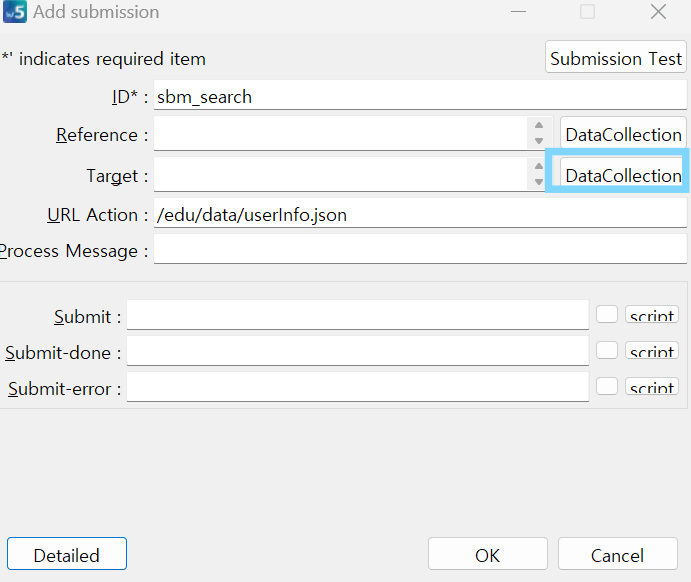This screenshot has width=691, height=582.
Task: Toggle the Submit-done script checkbox
Action: (607, 350)
